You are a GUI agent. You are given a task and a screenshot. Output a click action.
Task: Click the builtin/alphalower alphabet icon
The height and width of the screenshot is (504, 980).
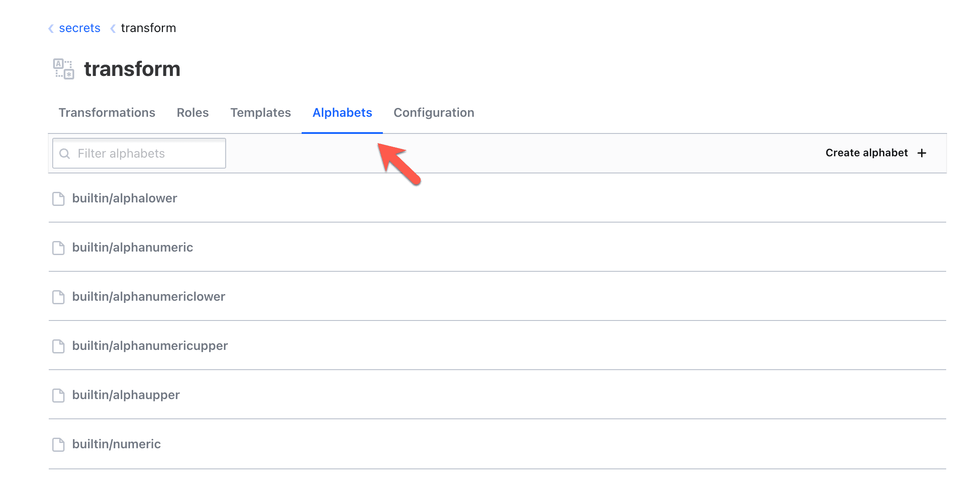58,198
